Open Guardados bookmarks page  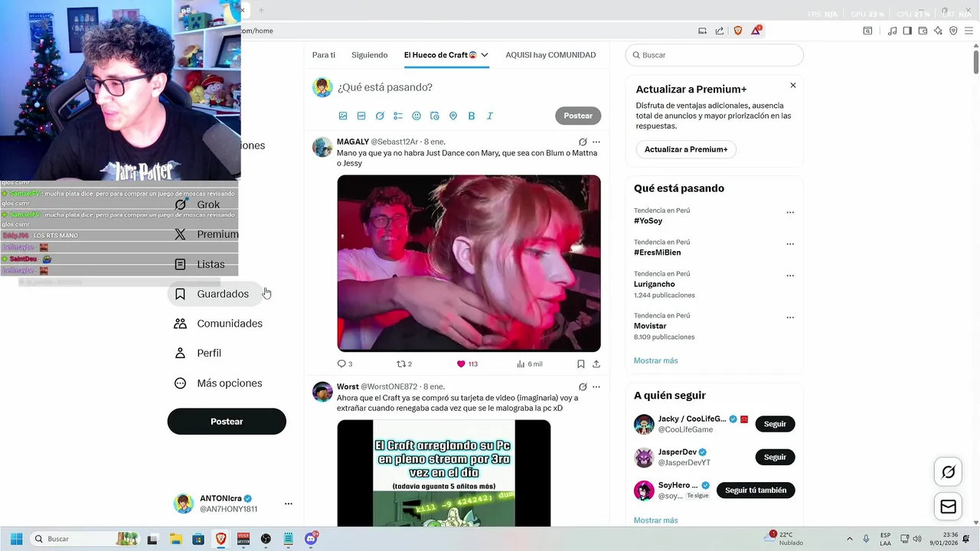coord(215,294)
